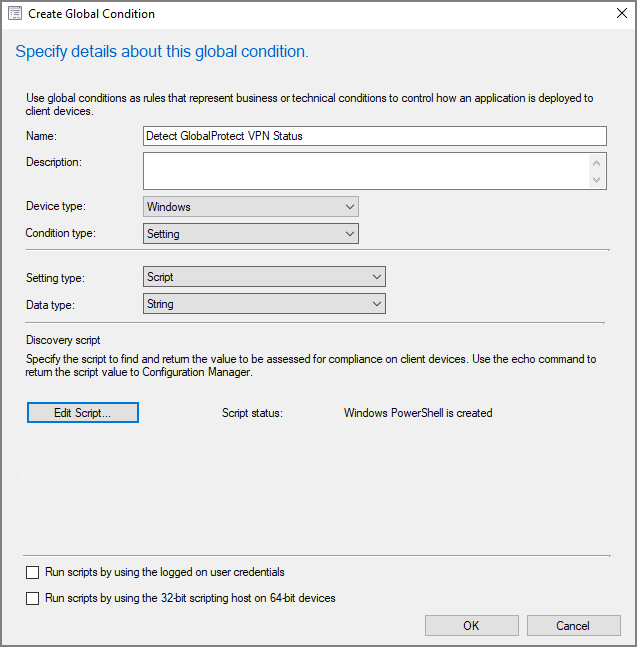Click the Name input field

(375, 136)
